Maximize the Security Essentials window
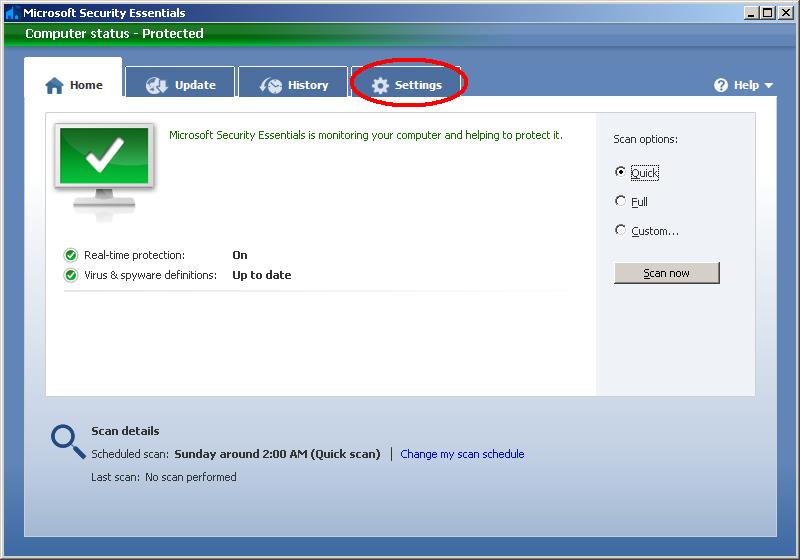 coord(768,13)
